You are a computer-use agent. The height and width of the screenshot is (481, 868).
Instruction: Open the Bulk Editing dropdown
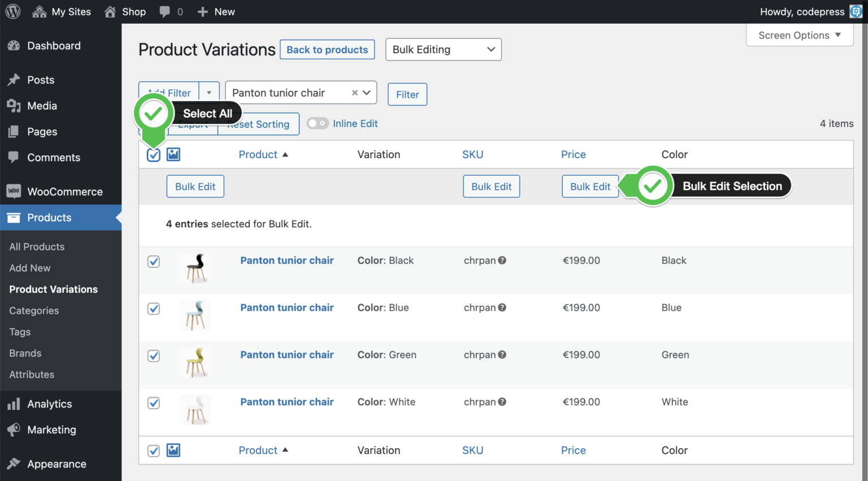click(443, 49)
